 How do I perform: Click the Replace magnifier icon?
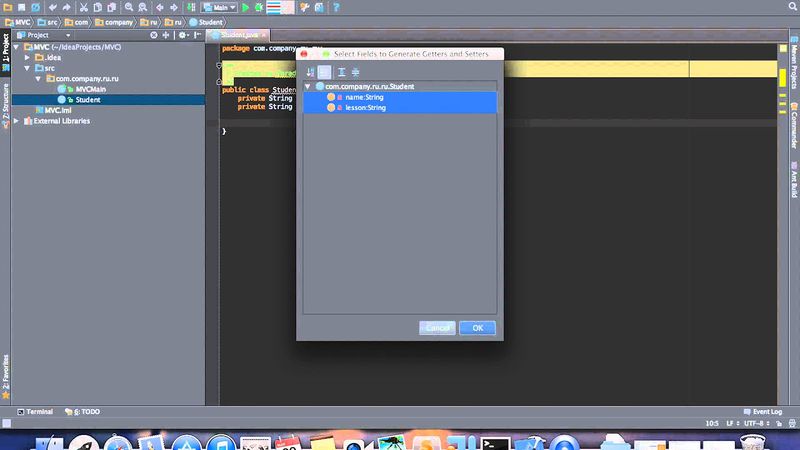[143, 7]
